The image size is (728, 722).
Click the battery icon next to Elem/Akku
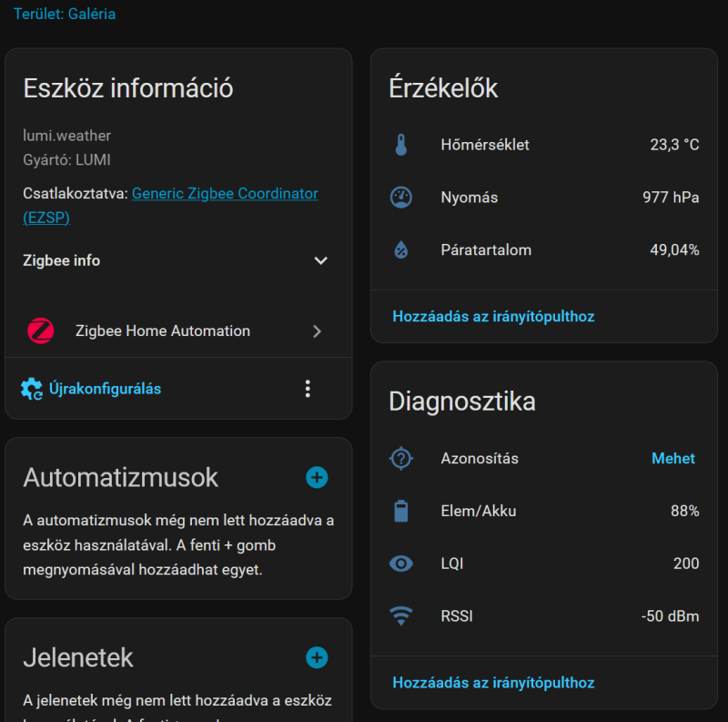401,511
